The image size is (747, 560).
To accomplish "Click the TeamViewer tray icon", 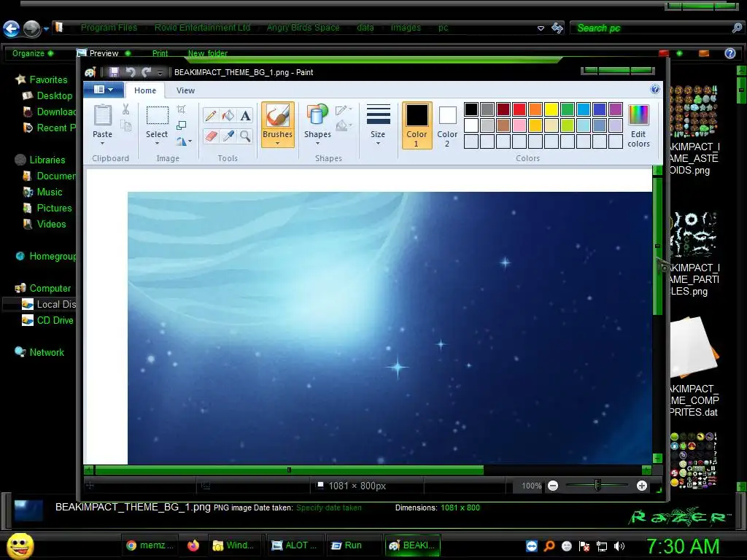I will (x=532, y=545).
